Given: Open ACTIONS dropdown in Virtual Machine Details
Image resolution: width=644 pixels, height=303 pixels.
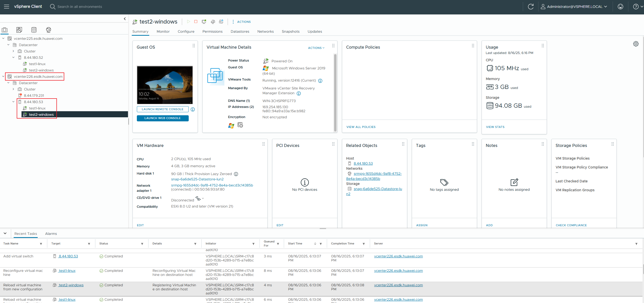Looking at the screenshot, I should click(316, 48).
